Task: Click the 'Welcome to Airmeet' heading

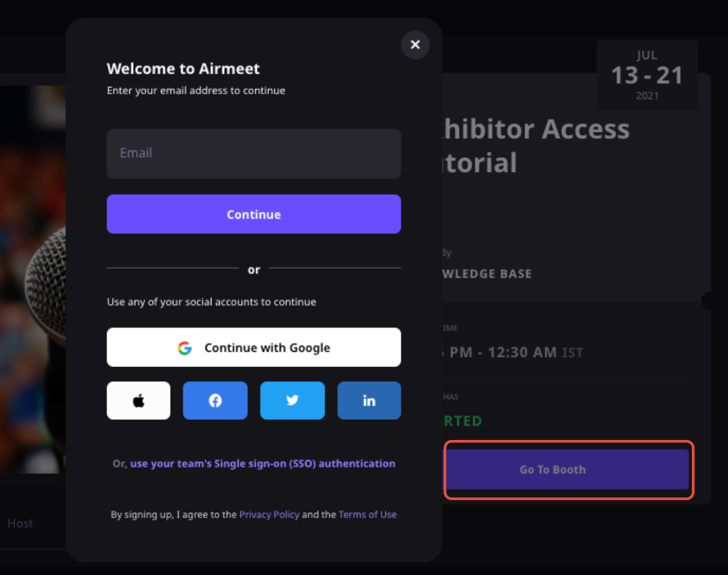Action: [183, 69]
